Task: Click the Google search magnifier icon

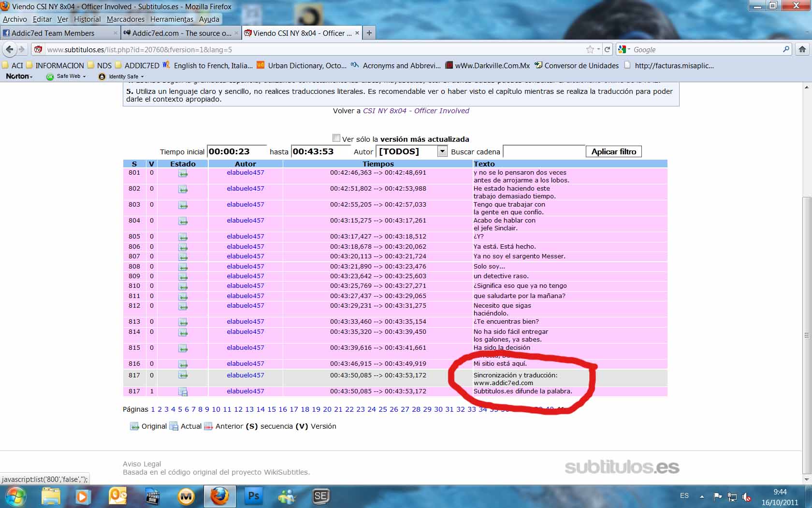Action: (x=786, y=49)
